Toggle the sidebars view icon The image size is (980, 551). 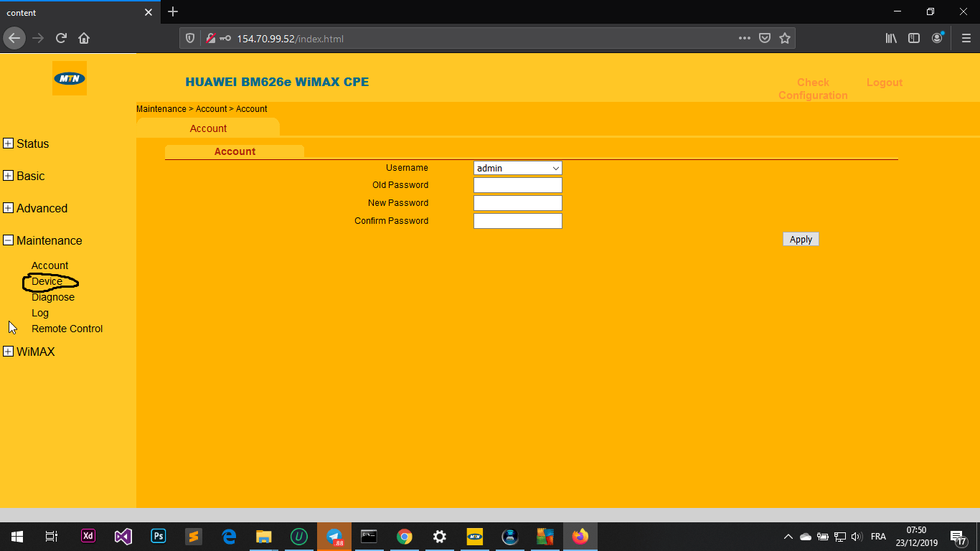tap(914, 39)
